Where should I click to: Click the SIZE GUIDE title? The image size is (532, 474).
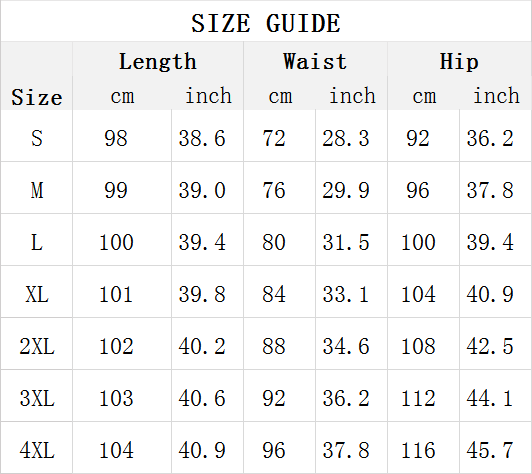(x=266, y=23)
